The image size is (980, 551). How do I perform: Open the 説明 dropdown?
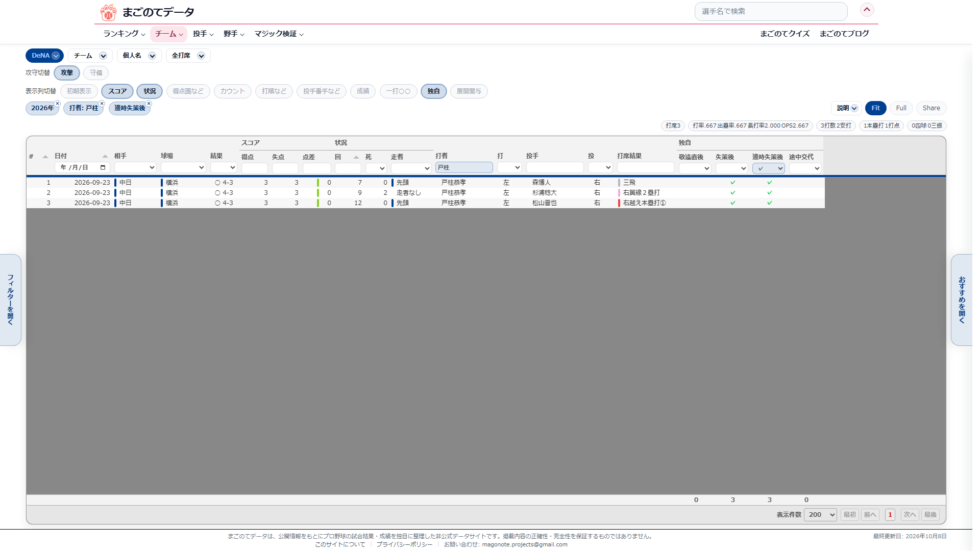point(847,108)
